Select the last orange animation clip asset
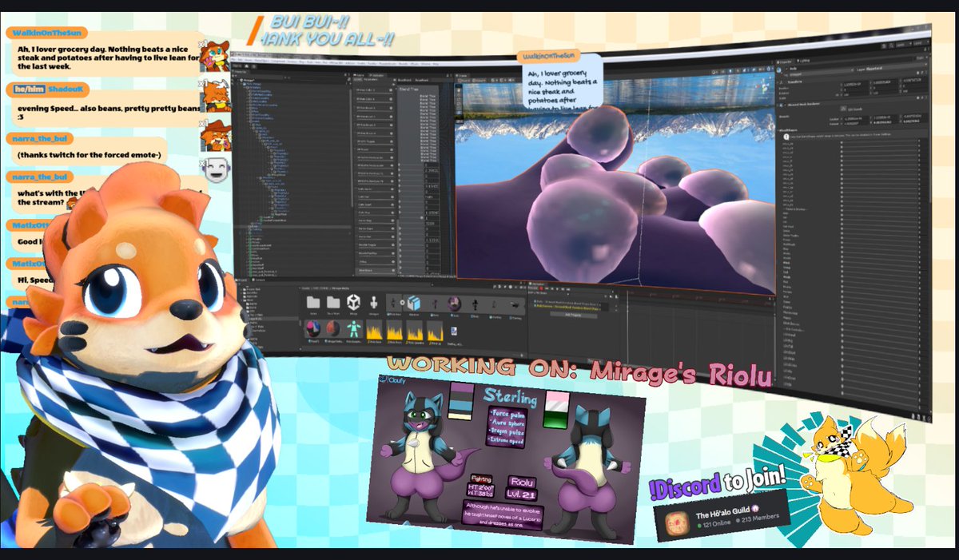 pos(436,331)
